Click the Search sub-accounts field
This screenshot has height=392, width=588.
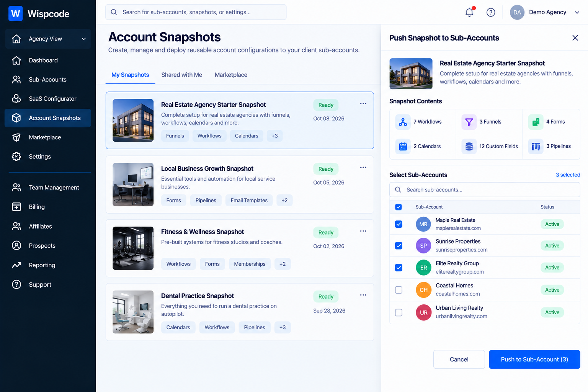point(485,190)
